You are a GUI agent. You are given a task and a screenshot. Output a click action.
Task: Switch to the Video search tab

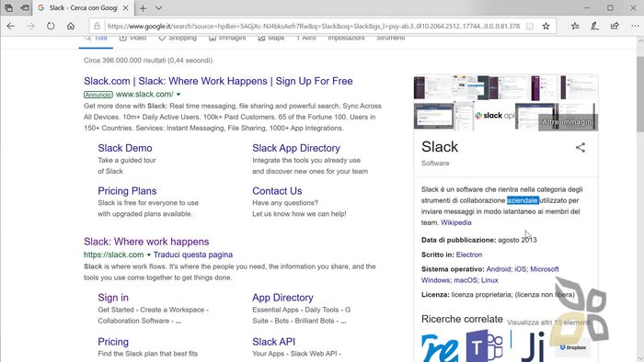(132, 39)
